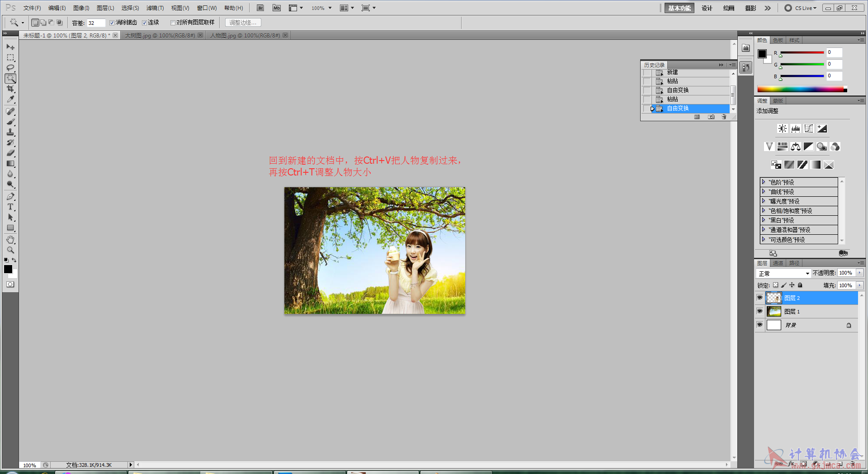
Task: Select the Zoom tool in toolbox
Action: pyautogui.click(x=10, y=250)
